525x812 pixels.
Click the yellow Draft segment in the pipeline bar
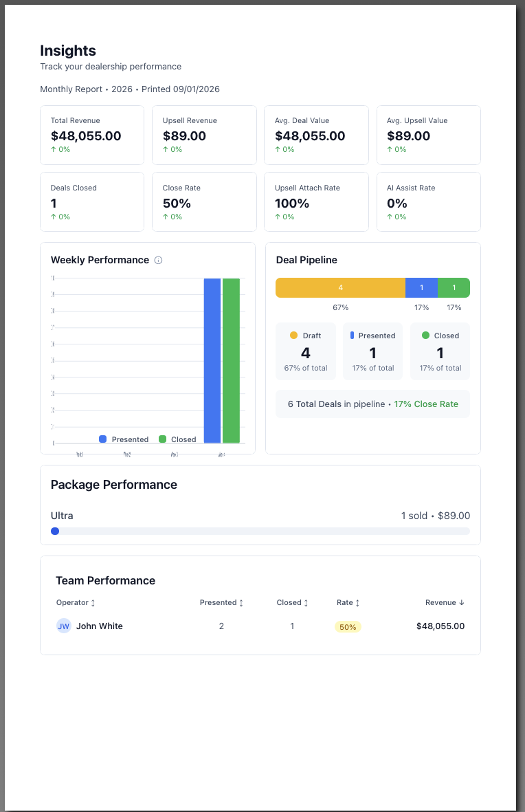pos(340,287)
